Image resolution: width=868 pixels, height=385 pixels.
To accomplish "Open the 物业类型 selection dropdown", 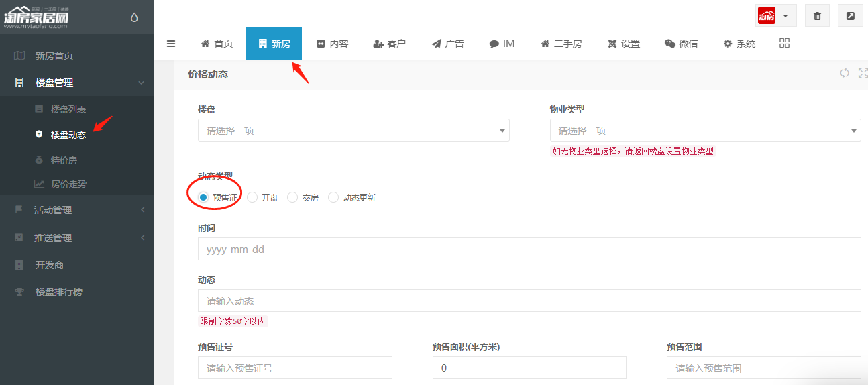I will point(706,130).
